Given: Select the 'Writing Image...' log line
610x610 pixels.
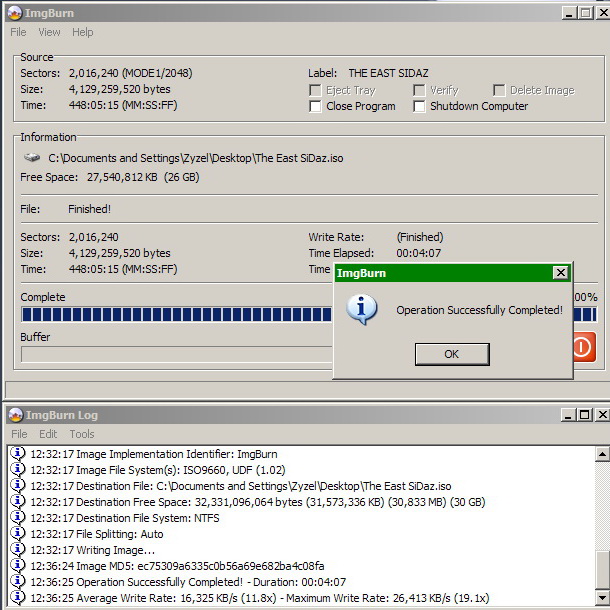Looking at the screenshot, I should coord(93,550).
